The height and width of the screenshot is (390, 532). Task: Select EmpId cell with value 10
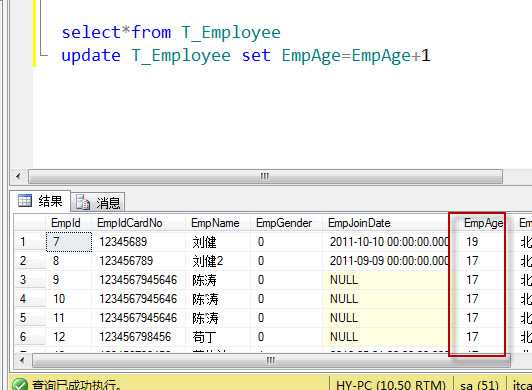pos(59,299)
